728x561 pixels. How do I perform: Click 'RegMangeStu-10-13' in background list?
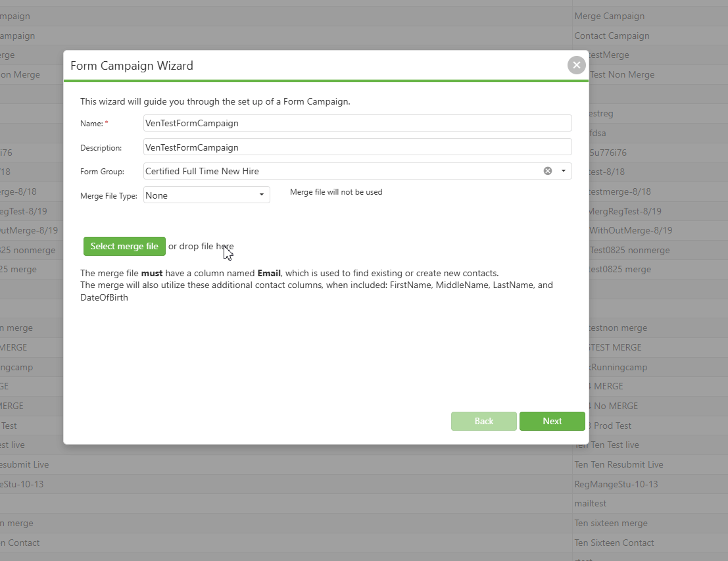pyautogui.click(x=616, y=484)
